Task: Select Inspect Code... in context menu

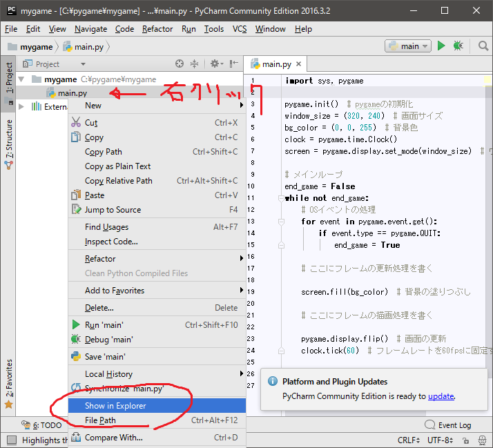Action: (157, 241)
